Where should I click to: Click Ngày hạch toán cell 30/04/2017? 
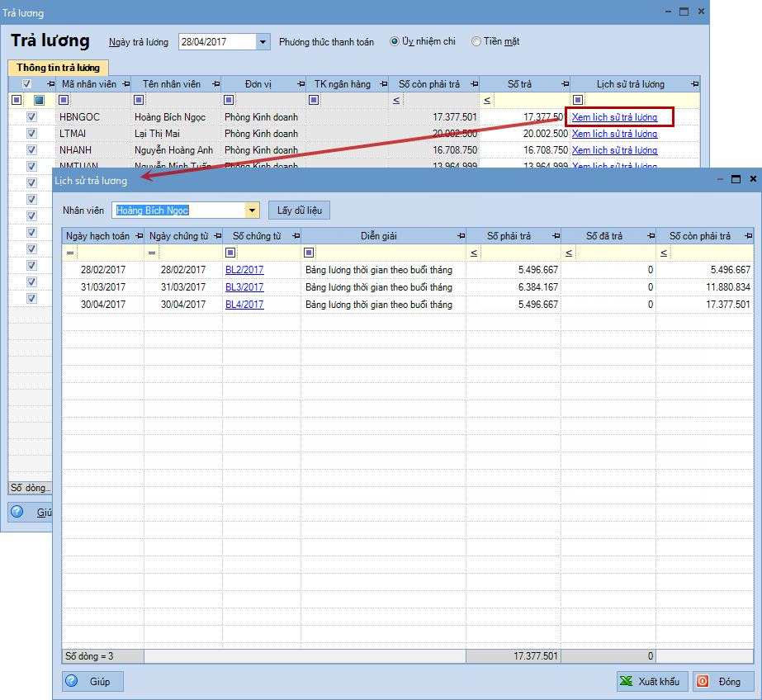(x=103, y=305)
